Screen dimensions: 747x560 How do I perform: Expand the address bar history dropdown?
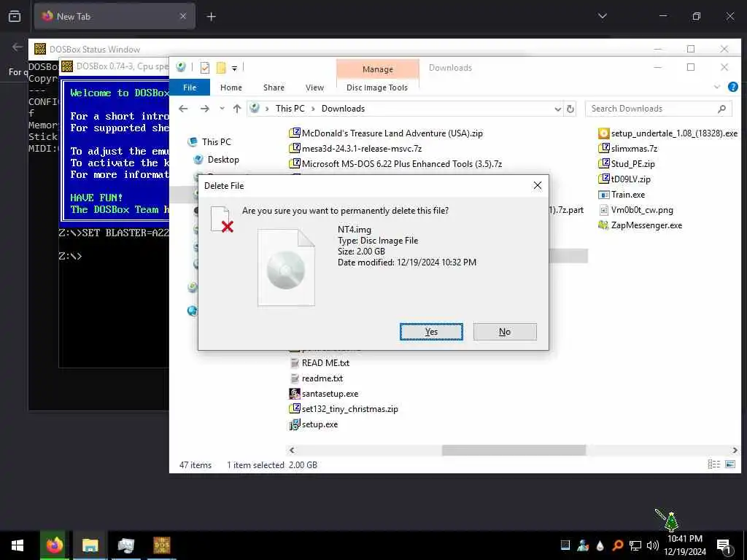click(x=557, y=109)
